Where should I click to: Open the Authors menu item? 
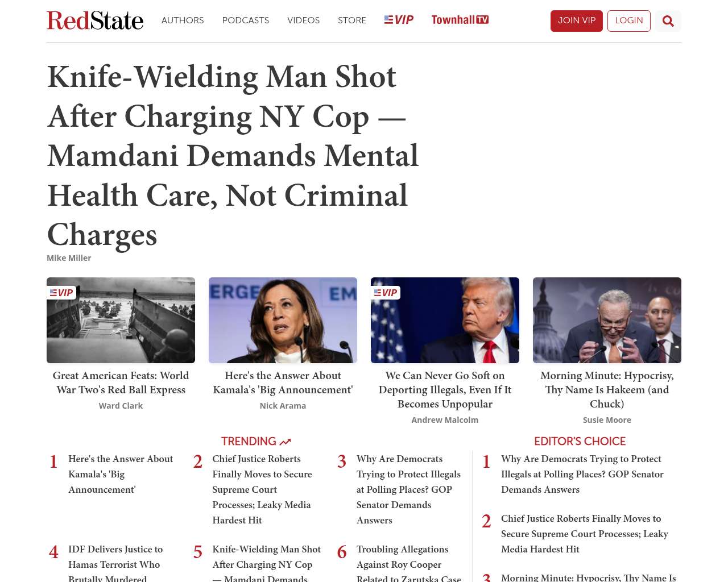pos(183,20)
